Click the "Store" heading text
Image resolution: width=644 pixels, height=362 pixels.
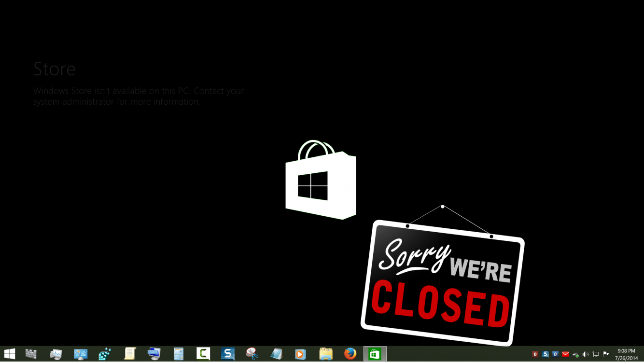(55, 69)
